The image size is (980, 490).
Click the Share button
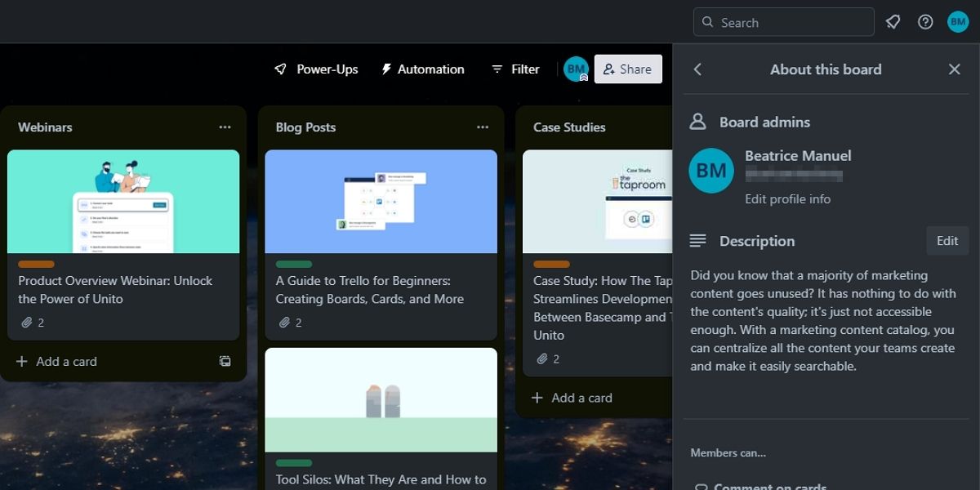coord(628,69)
